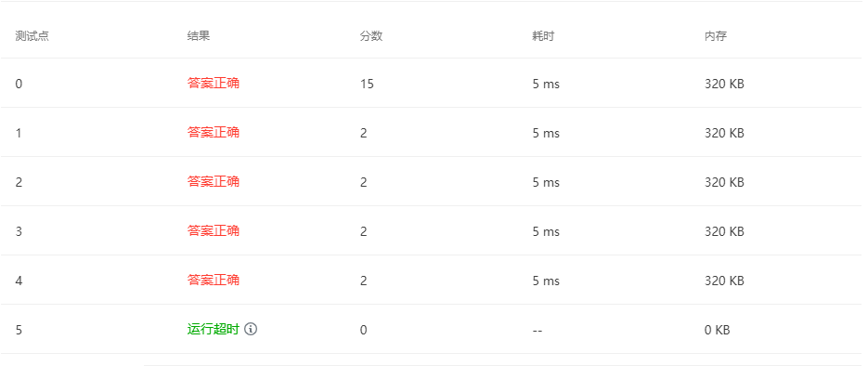Click the 320 KB memory of test point 4
Viewport: 868px width, 366px height.
tap(724, 281)
